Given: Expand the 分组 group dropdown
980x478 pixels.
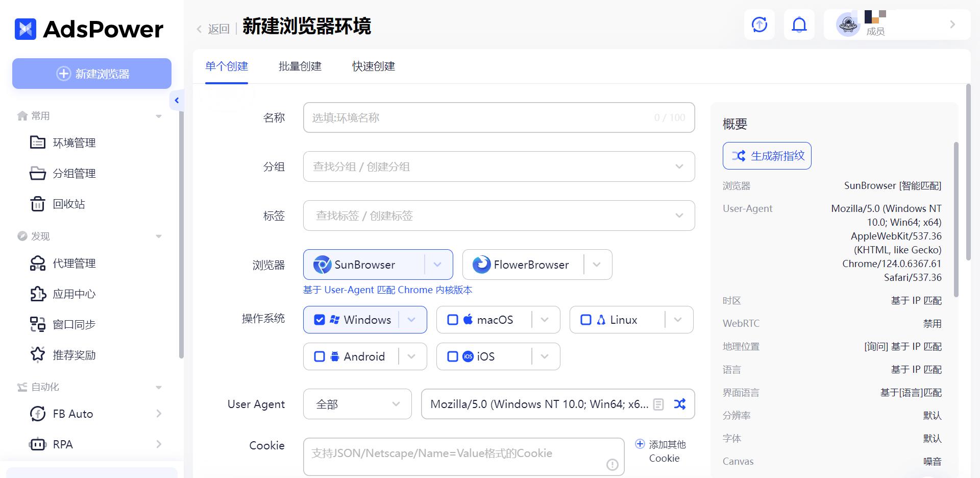Looking at the screenshot, I should (x=679, y=166).
